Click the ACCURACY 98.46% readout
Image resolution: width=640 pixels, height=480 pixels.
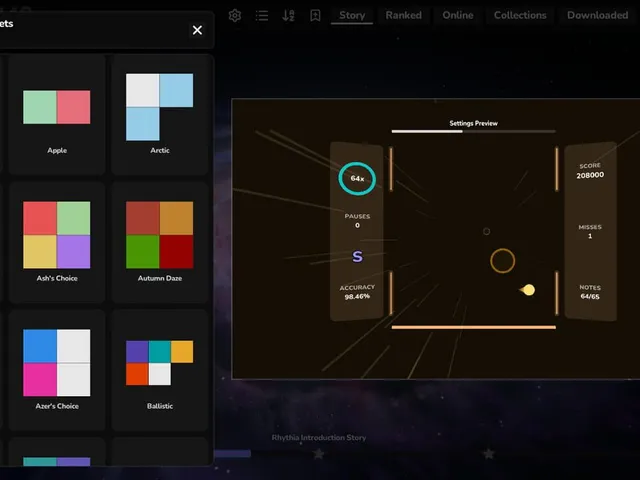pyautogui.click(x=357, y=292)
